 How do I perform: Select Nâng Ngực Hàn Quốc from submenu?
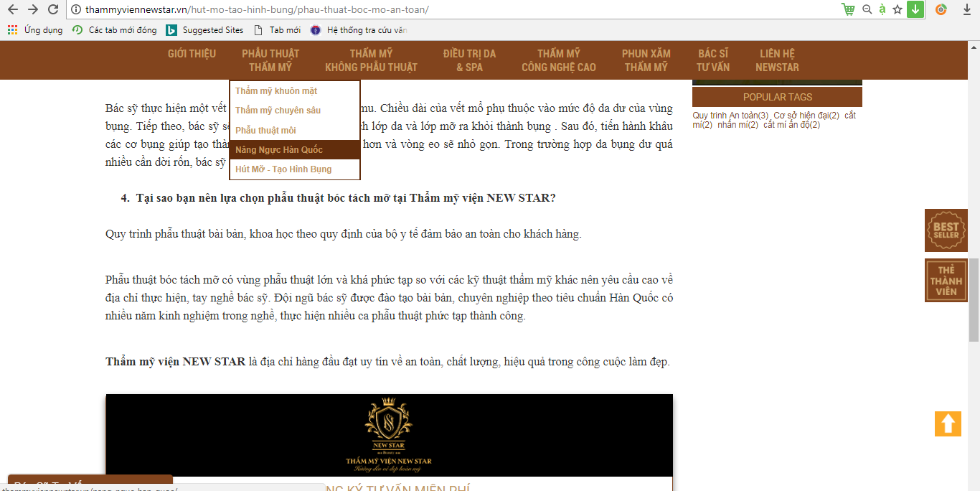point(279,150)
